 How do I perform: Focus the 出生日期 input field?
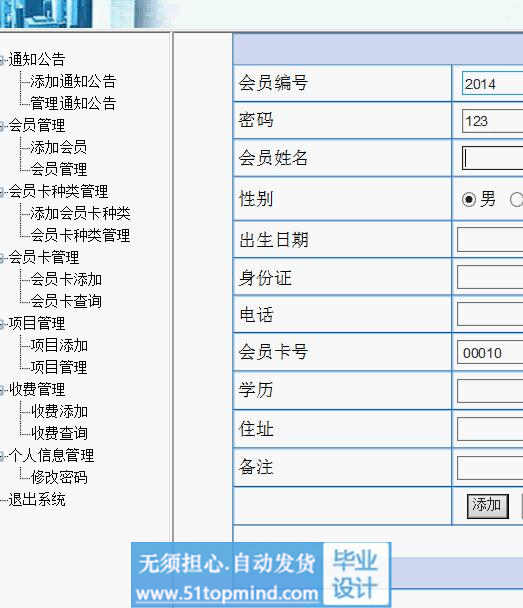coord(490,240)
